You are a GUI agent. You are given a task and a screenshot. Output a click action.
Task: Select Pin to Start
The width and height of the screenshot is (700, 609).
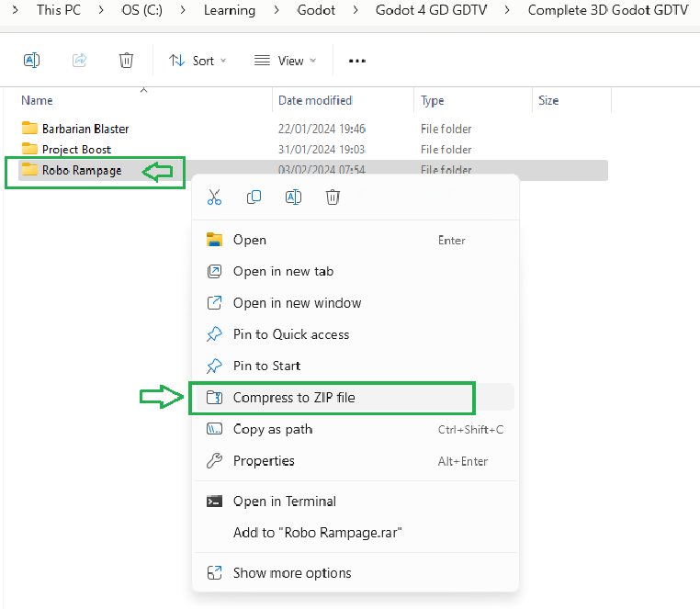[355, 367]
